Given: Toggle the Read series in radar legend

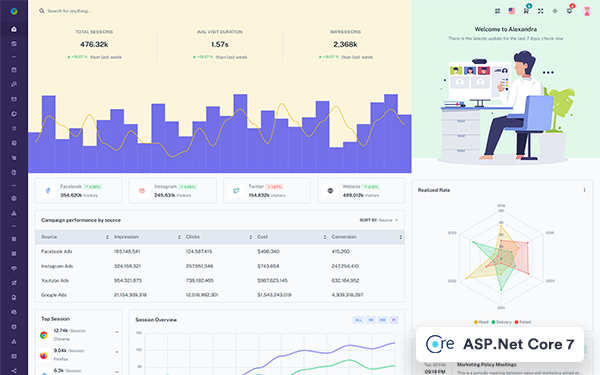Looking at the screenshot, I should (x=481, y=322).
